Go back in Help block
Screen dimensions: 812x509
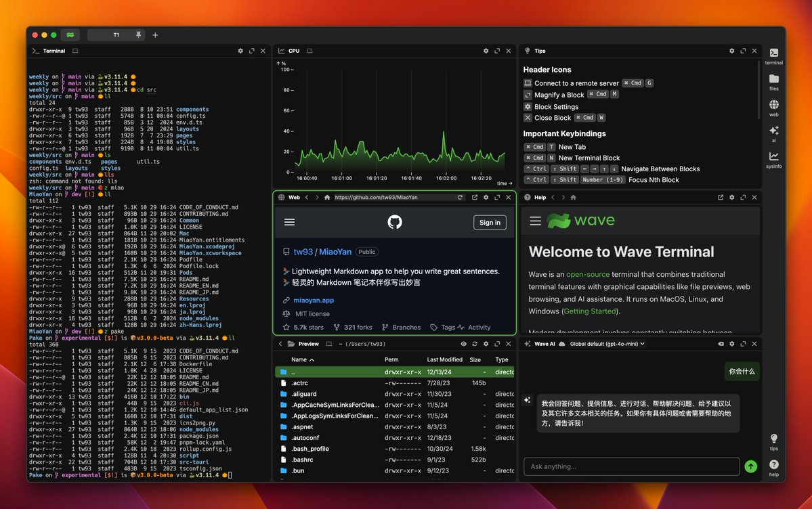[x=553, y=197]
